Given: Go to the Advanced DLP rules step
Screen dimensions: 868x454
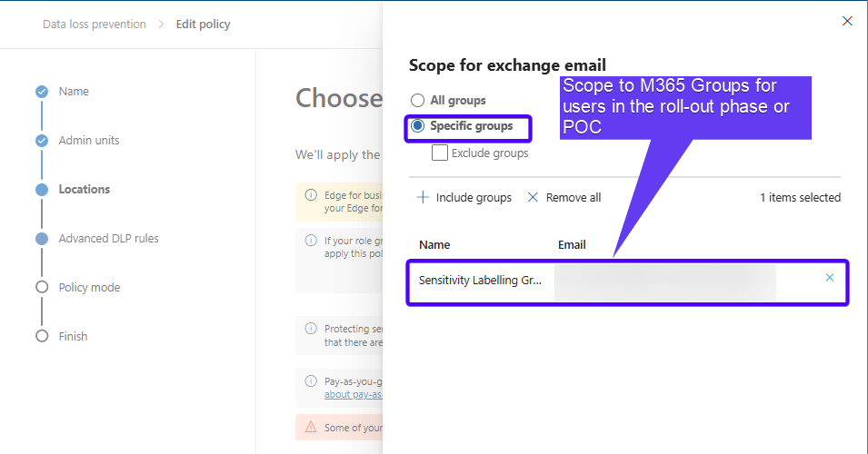Looking at the screenshot, I should click(x=108, y=238).
